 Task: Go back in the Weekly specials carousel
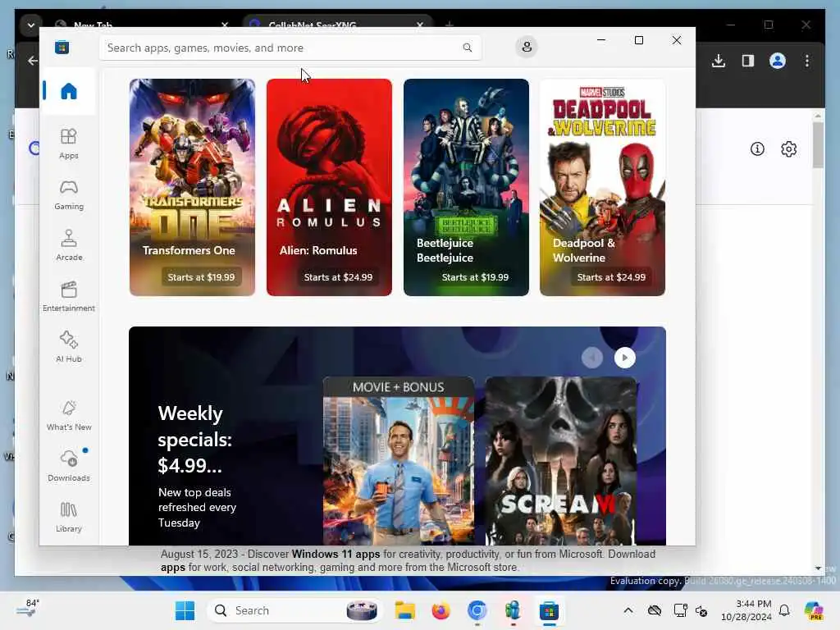coord(592,358)
